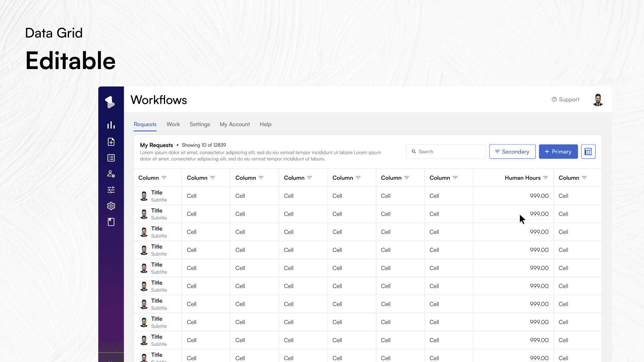Screen dimensions: 644x362
Task: Click the sliders tune sidebar icon
Action: [x=111, y=190]
